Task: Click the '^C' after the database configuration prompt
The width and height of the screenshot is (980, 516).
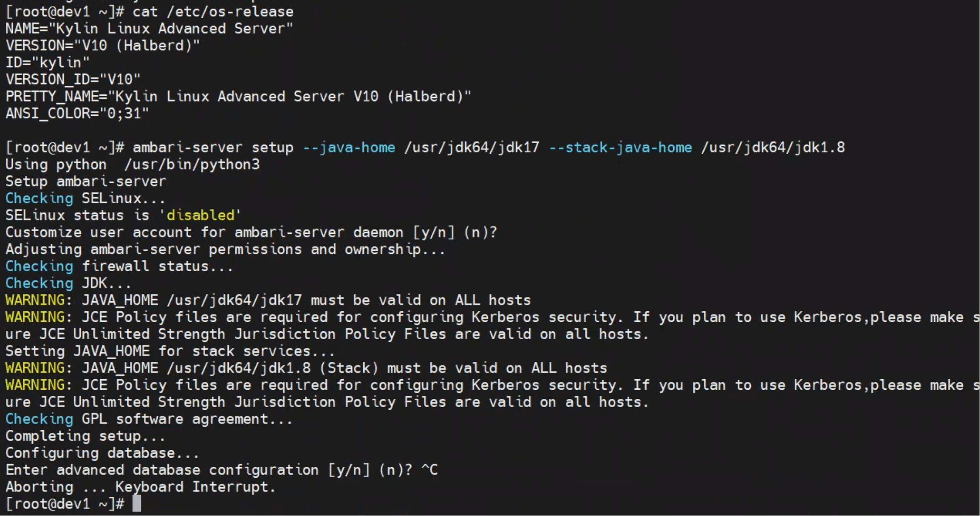Action: 429,470
